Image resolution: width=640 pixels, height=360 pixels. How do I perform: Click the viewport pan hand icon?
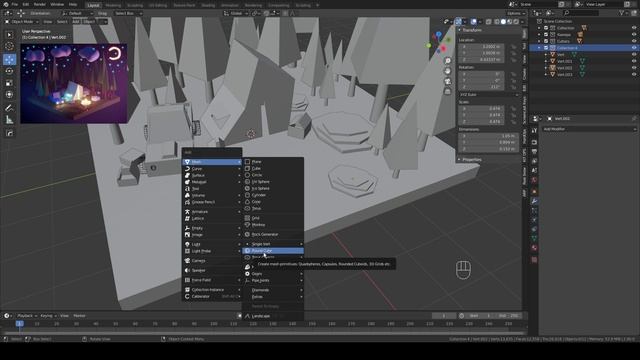pyautogui.click(x=448, y=71)
